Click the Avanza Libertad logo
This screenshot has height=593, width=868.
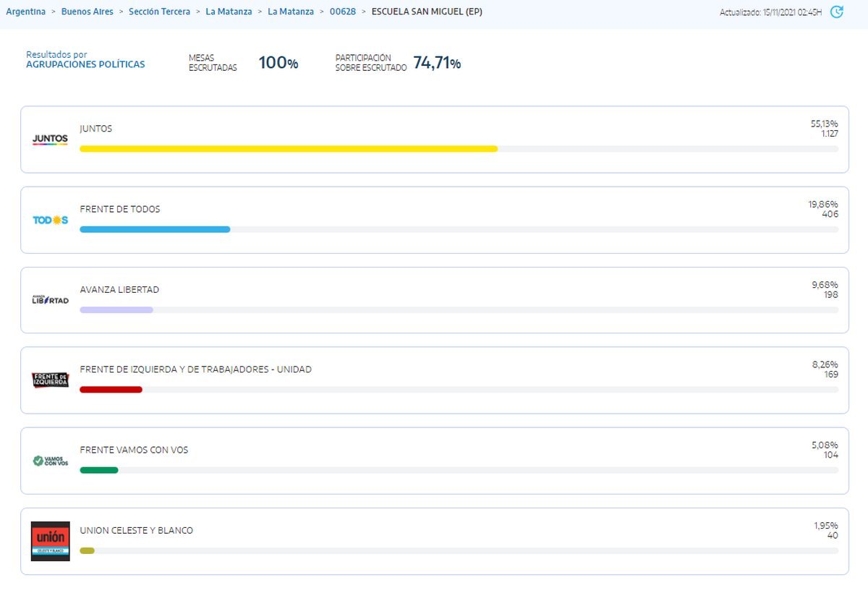pos(50,300)
